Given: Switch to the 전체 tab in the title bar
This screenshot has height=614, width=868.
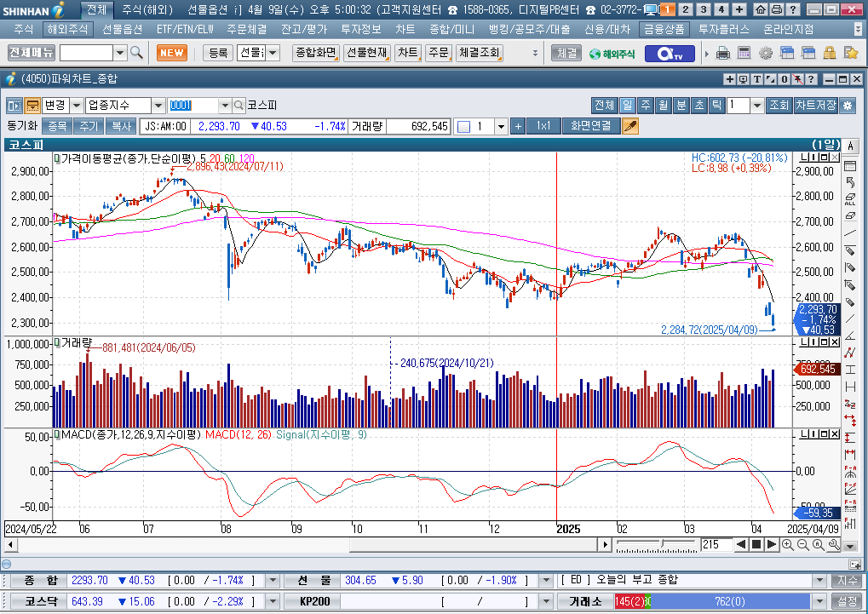Looking at the screenshot, I should pyautogui.click(x=97, y=9).
